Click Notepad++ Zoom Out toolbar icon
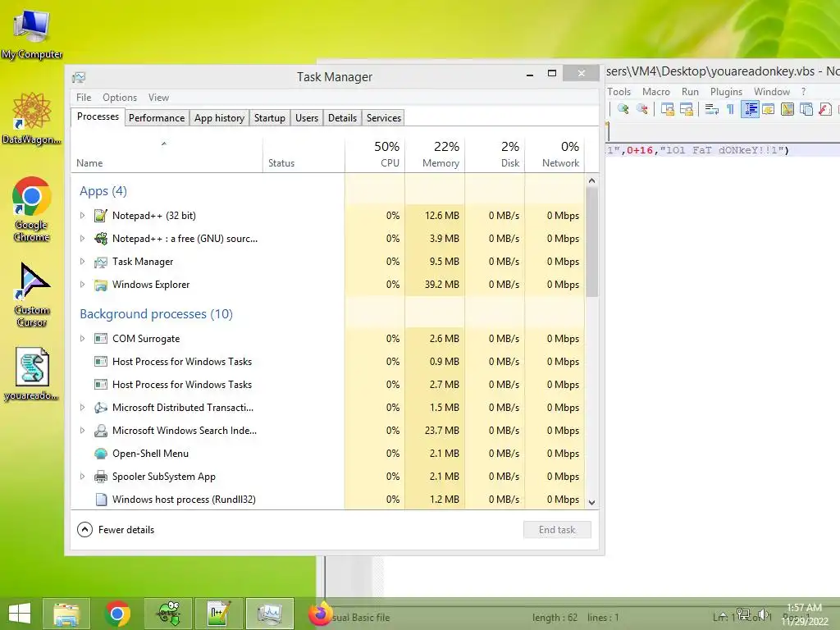840x630 pixels. click(x=641, y=109)
